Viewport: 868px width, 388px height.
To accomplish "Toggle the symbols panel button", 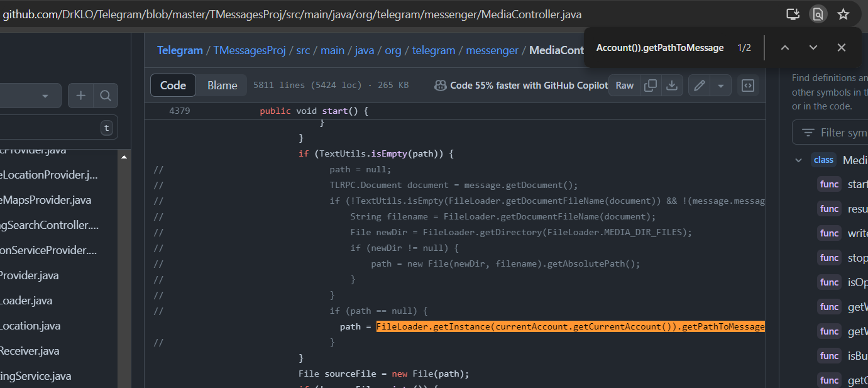I will tap(748, 86).
